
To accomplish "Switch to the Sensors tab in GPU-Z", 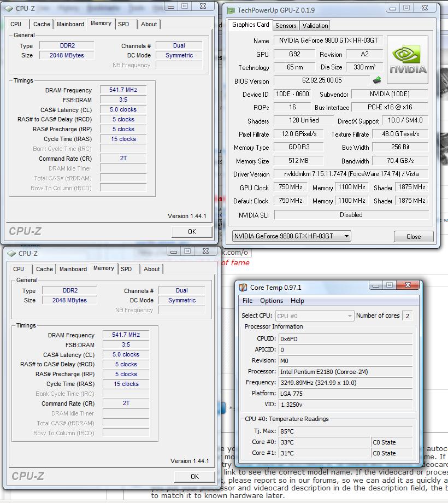I will (x=286, y=26).
